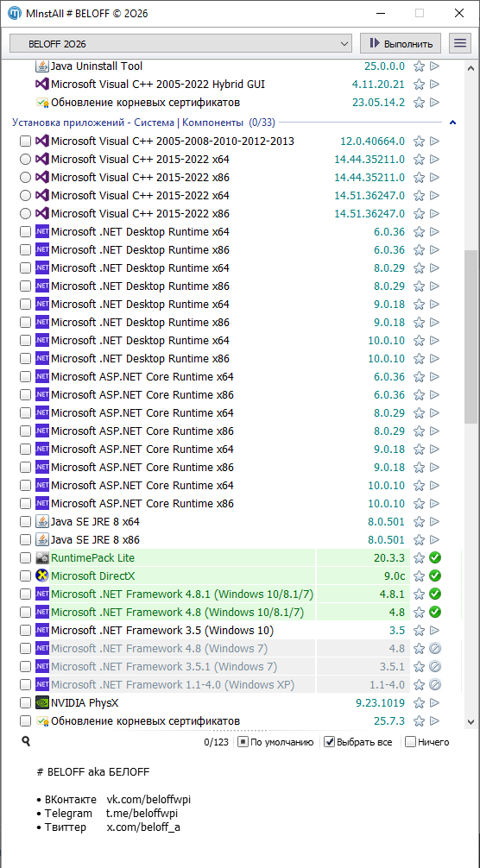Open the BELOFF 2O26 profile dropdown
This screenshot has width=480, height=868.
pyautogui.click(x=181, y=42)
